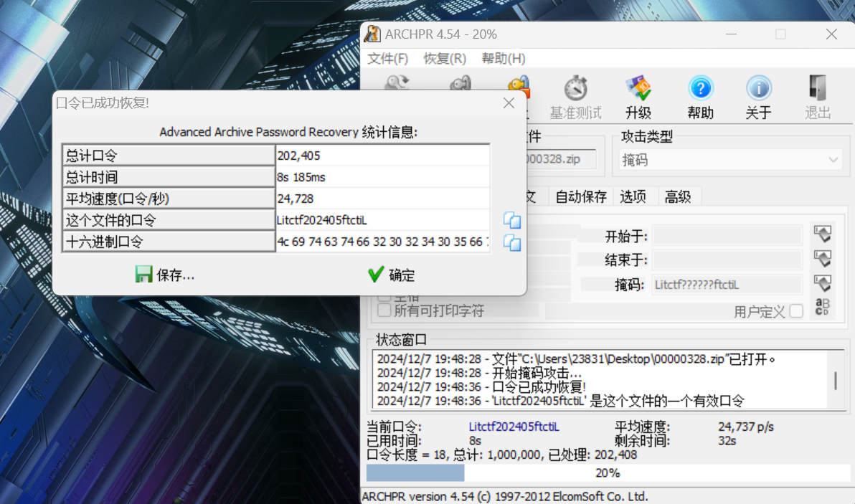Click the blue question-mark 帮助 toolbar icon

click(x=701, y=88)
